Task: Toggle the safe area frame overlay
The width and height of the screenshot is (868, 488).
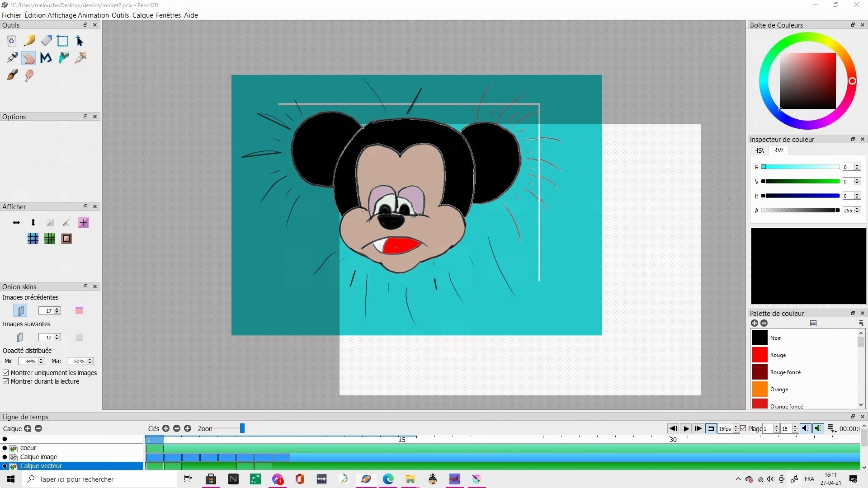Action: [x=66, y=239]
